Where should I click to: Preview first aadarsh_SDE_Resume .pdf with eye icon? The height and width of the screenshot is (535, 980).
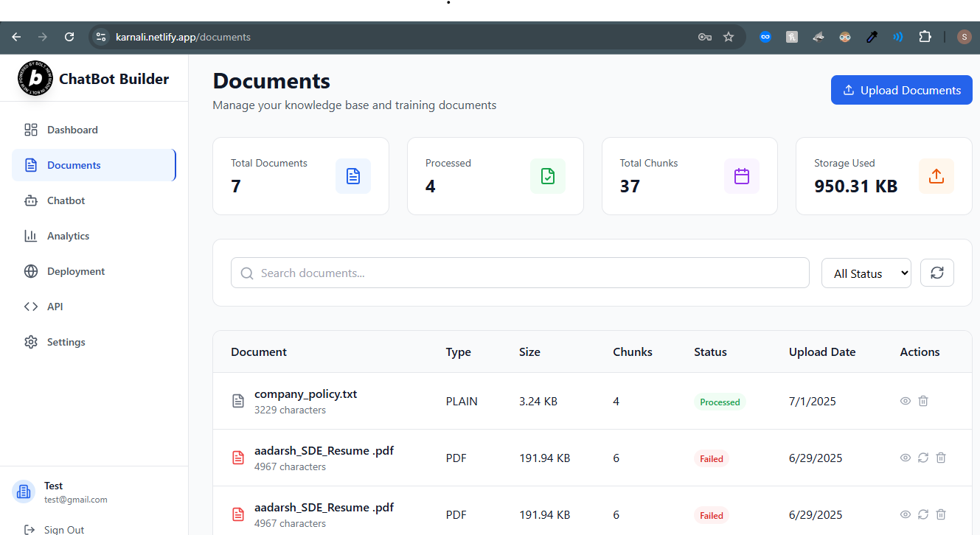point(906,458)
